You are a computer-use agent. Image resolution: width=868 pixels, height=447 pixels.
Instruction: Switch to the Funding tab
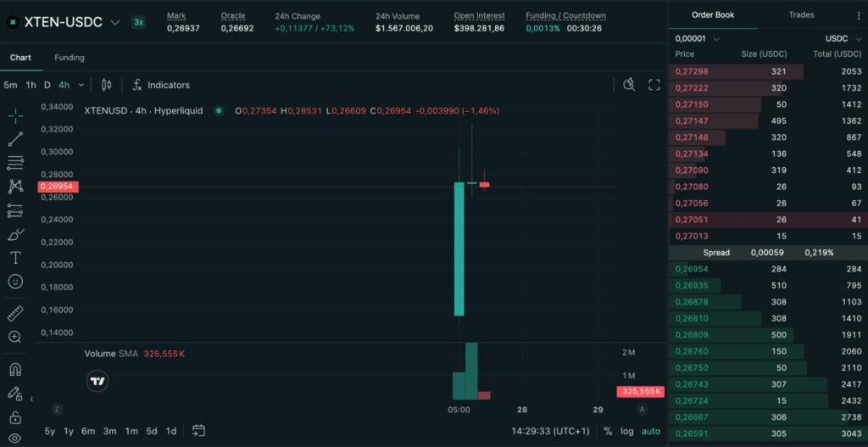pyautogui.click(x=70, y=58)
